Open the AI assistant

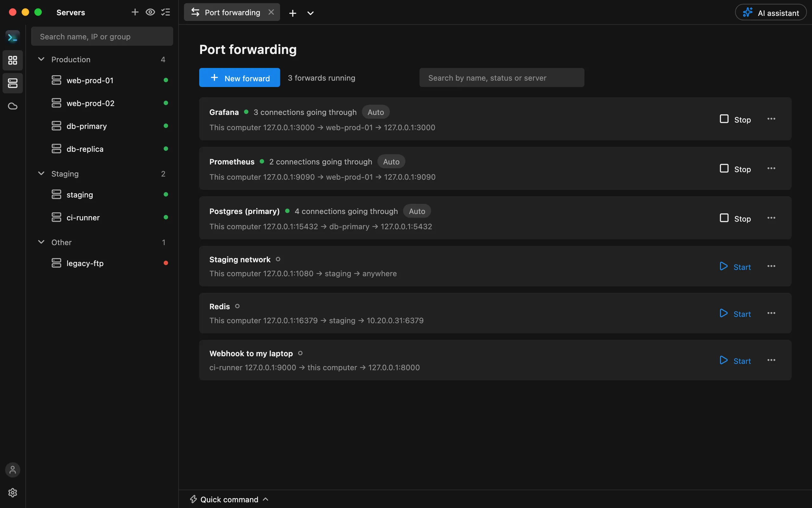[770, 12]
